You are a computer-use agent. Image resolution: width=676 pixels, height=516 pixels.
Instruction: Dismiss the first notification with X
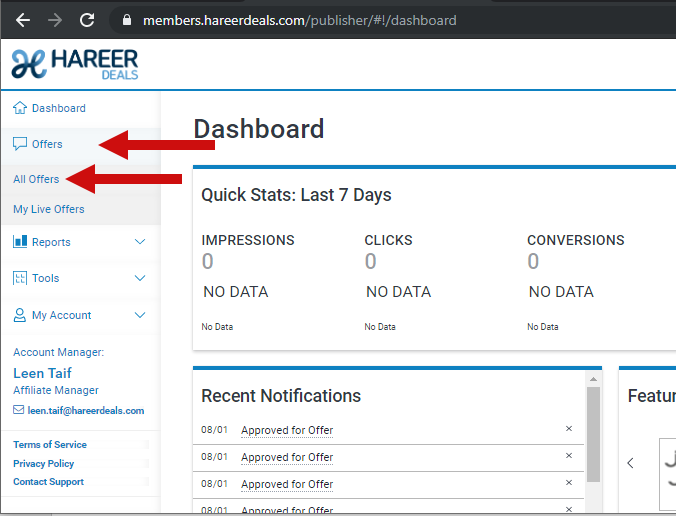569,428
